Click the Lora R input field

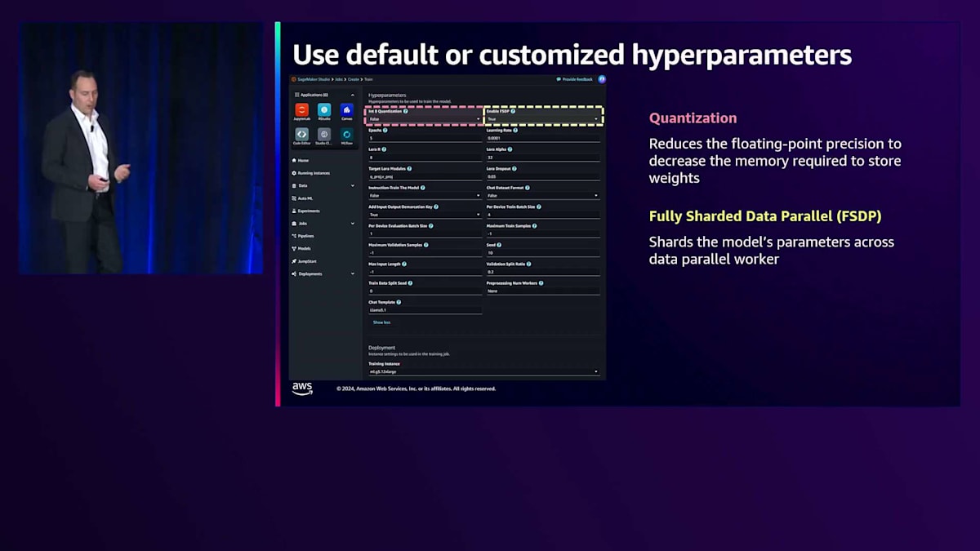[425, 158]
